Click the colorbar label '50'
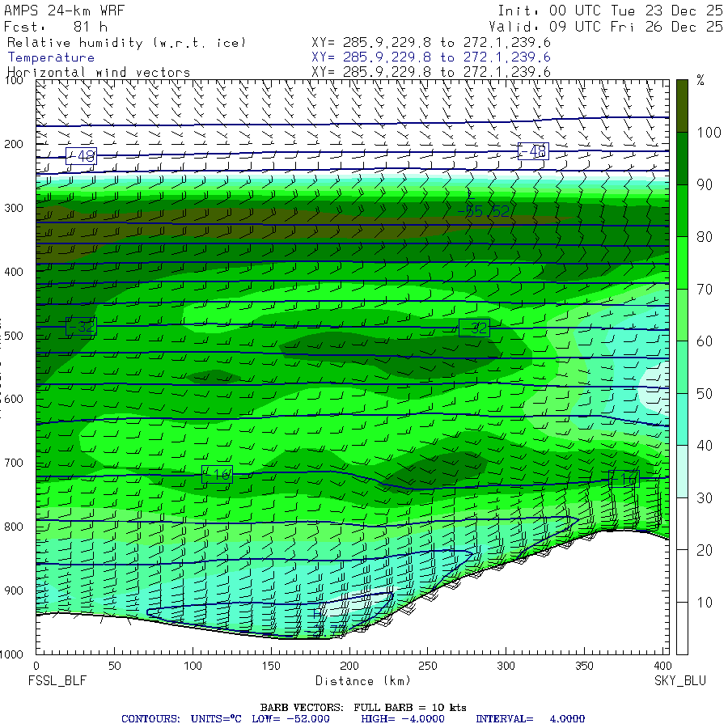 tap(705, 394)
